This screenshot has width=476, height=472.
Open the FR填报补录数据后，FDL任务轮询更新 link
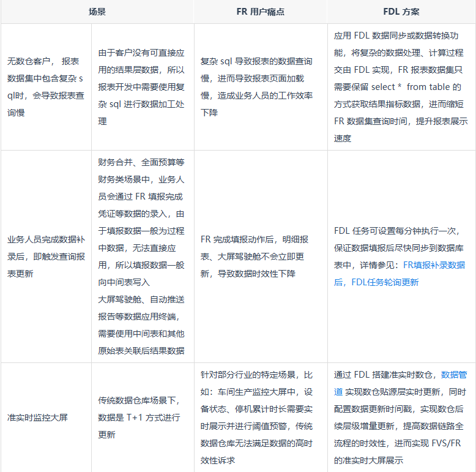point(399,274)
